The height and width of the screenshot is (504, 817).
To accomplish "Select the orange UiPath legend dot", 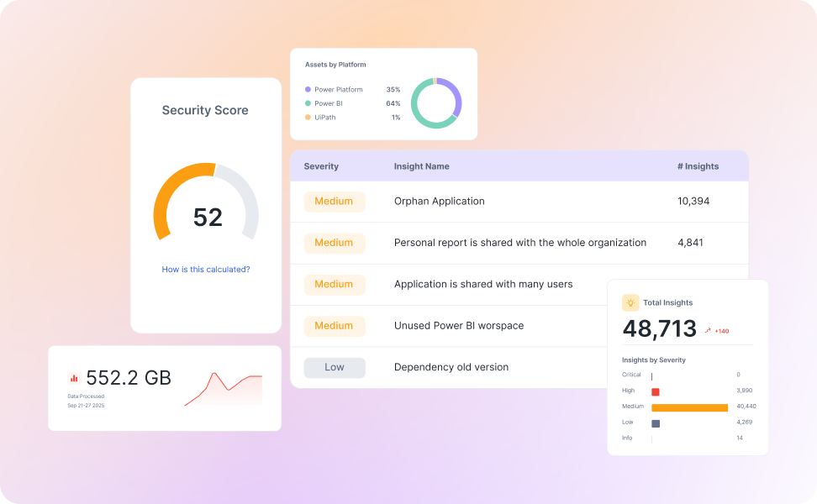I will [x=308, y=117].
